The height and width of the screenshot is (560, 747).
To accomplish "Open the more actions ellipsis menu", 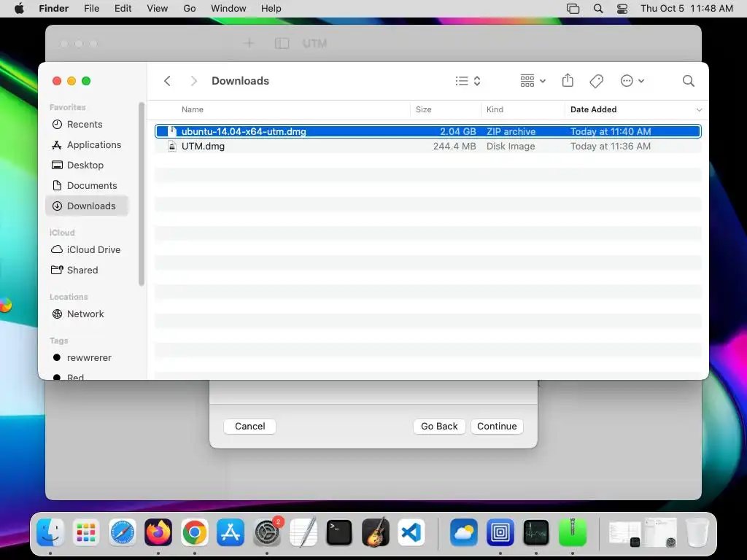I will click(632, 81).
